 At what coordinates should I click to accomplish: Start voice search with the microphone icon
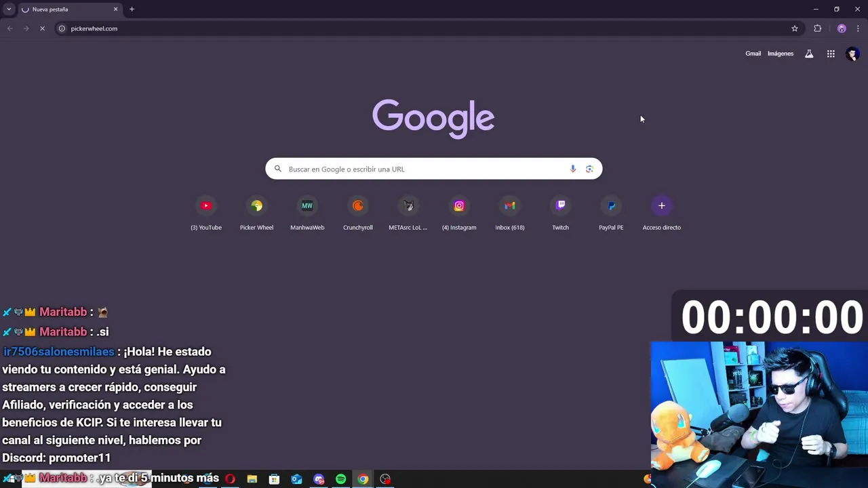click(x=573, y=169)
